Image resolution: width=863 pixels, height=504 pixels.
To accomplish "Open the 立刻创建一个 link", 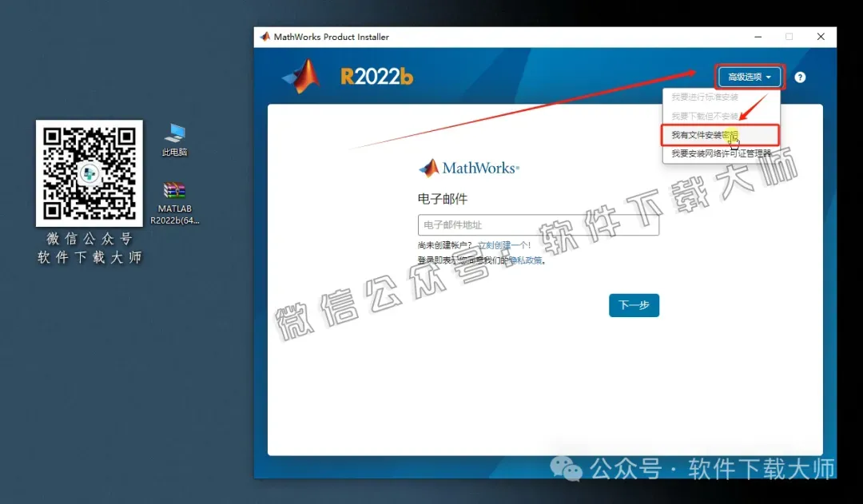I will point(501,245).
